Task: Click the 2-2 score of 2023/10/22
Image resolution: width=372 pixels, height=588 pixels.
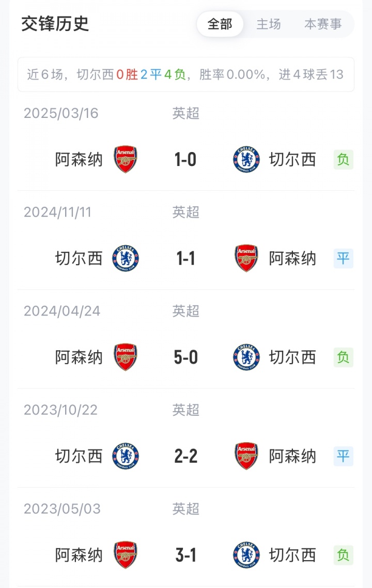Action: coord(185,456)
